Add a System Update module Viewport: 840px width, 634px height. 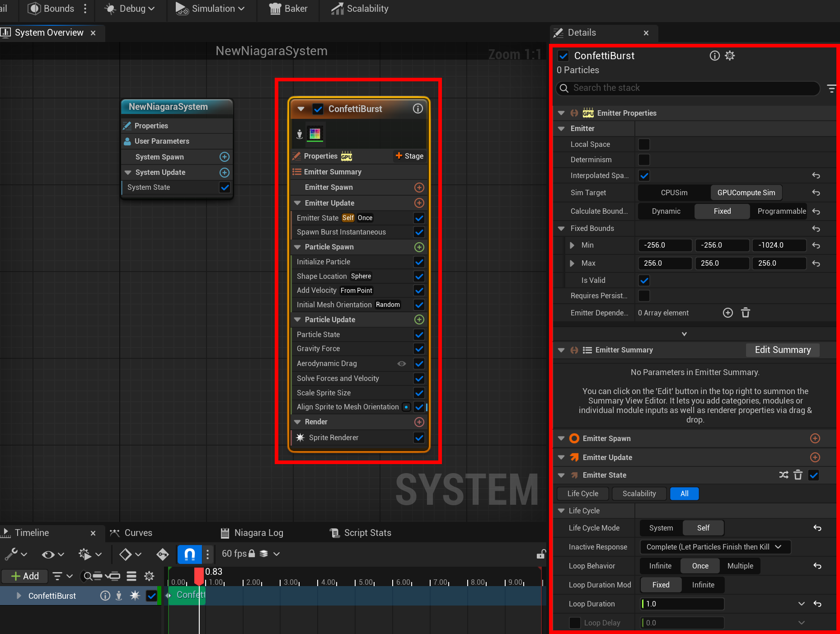(x=225, y=173)
